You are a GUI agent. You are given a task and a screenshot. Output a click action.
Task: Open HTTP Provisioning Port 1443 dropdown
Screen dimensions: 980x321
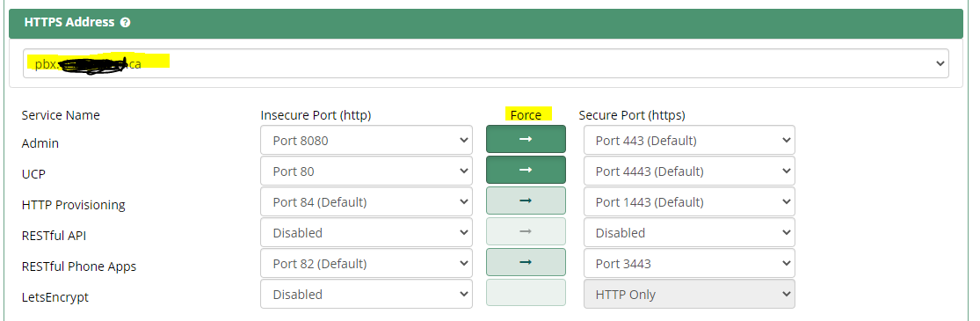tap(689, 201)
